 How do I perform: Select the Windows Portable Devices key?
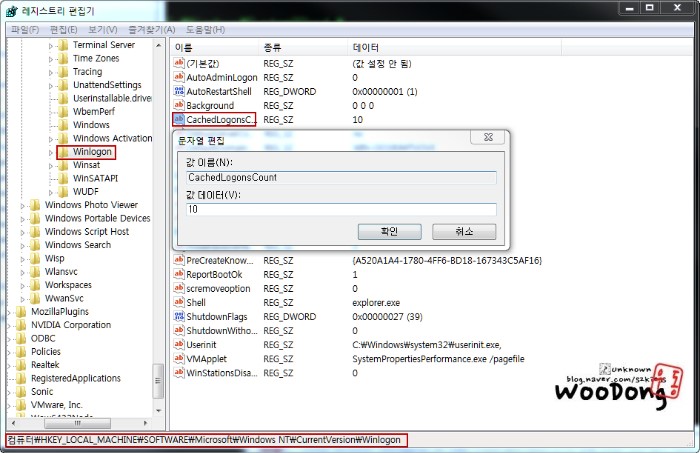click(x=97, y=218)
